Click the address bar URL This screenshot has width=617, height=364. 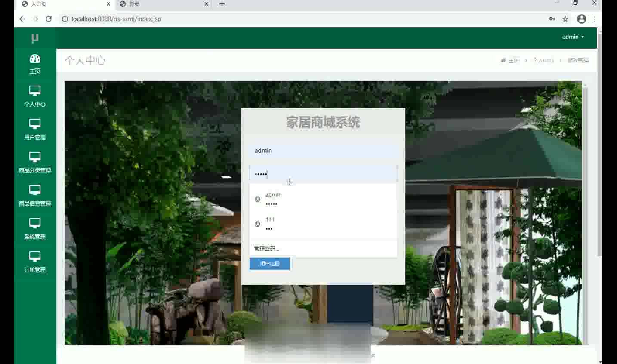[116, 19]
